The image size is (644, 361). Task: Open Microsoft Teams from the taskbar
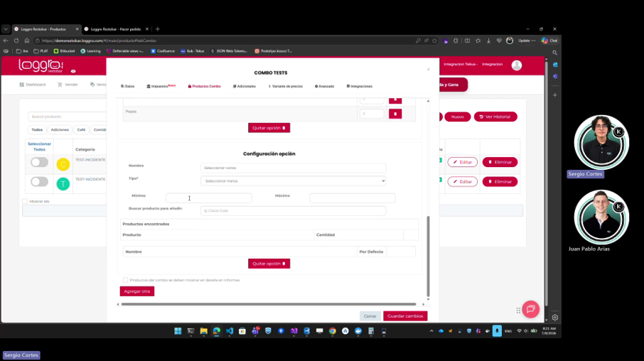click(255, 331)
